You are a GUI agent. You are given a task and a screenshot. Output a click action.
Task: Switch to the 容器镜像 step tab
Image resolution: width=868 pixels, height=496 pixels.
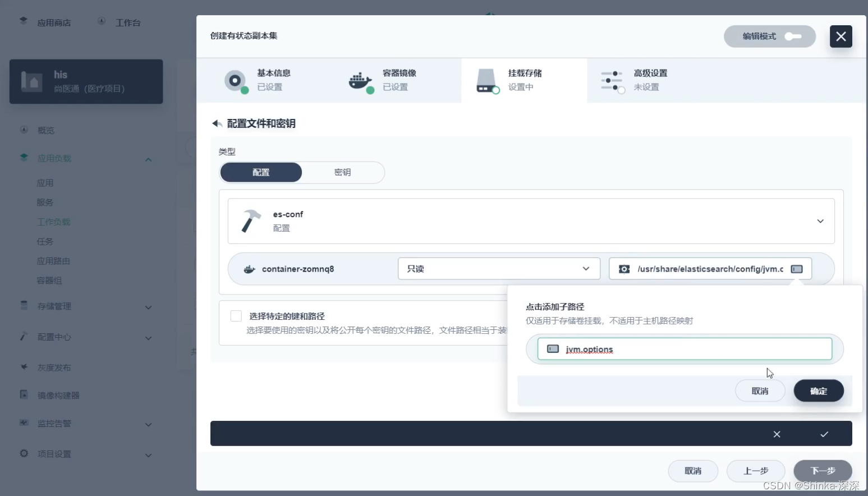398,80
